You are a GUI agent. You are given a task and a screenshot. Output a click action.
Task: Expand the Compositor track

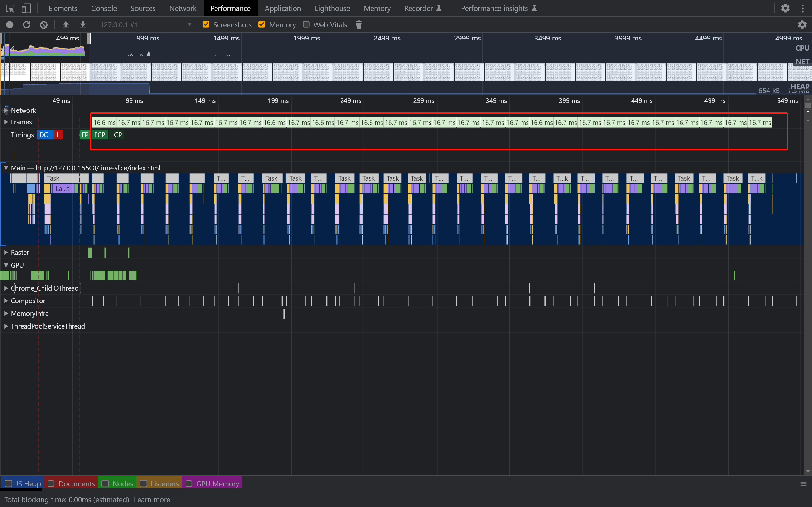pyautogui.click(x=6, y=301)
